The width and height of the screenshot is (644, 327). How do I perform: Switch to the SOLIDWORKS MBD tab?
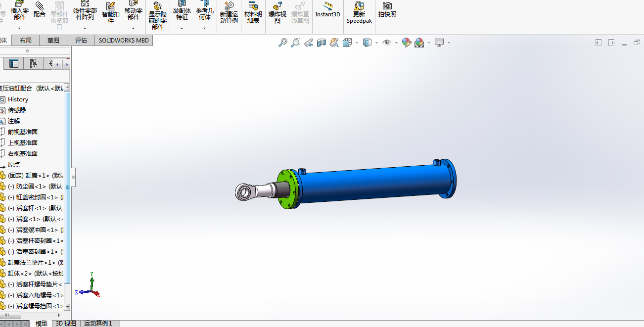[x=124, y=41]
